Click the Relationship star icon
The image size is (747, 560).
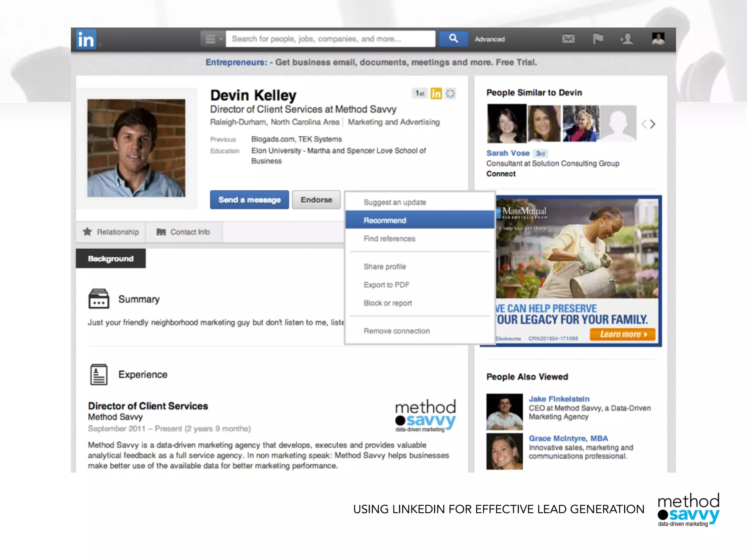[x=87, y=232]
